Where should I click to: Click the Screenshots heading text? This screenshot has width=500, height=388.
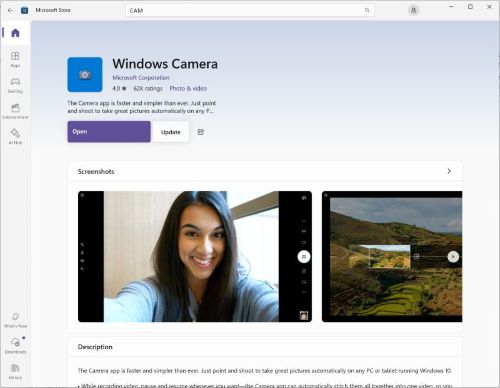96,171
